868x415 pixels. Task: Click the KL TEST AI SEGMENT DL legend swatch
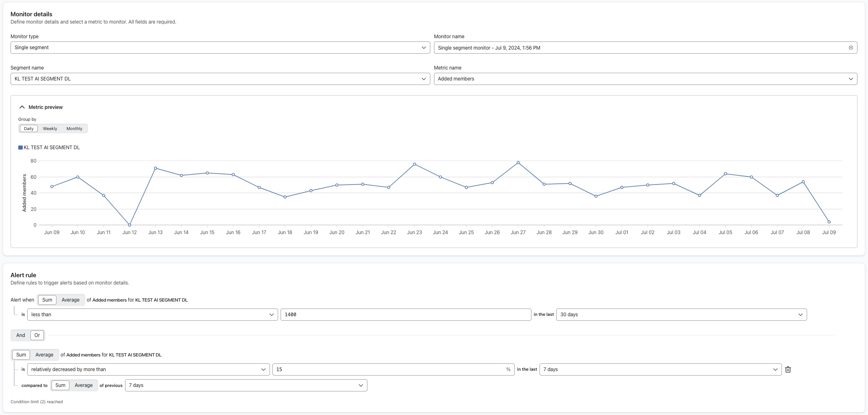20,147
